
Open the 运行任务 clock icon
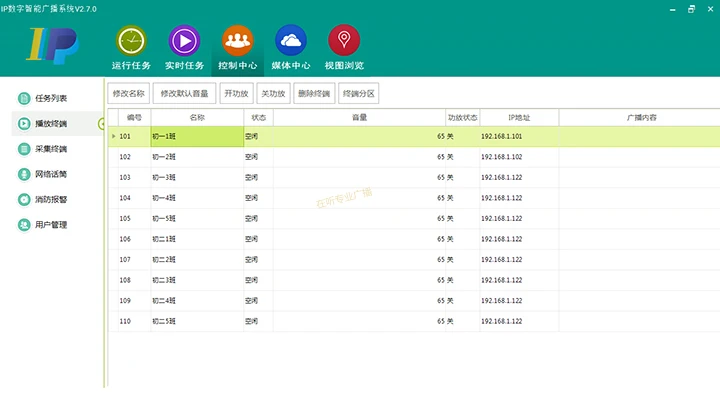point(131,41)
